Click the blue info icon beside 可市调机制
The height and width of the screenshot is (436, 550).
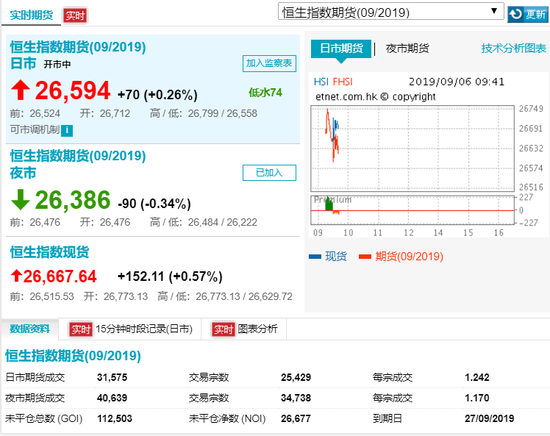(67, 130)
